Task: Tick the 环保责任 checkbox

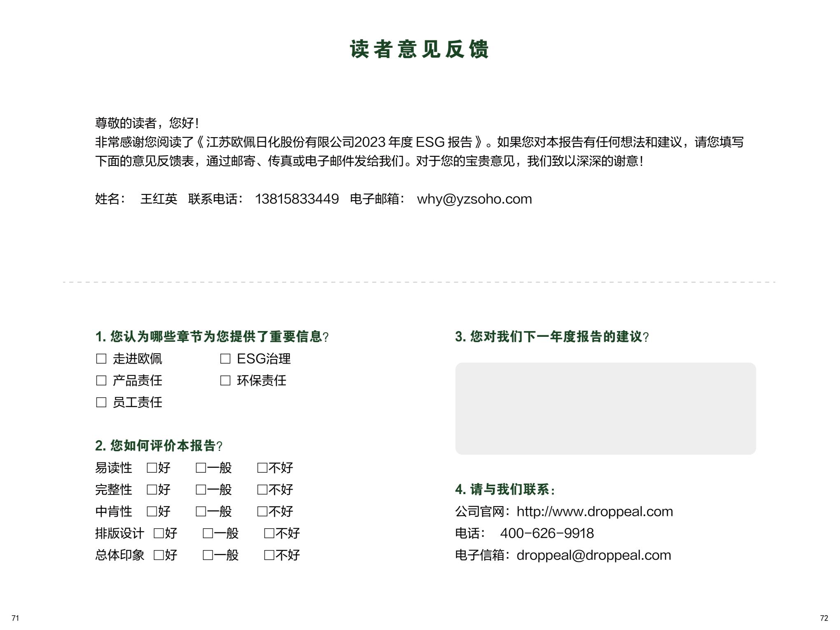Action: 225,380
